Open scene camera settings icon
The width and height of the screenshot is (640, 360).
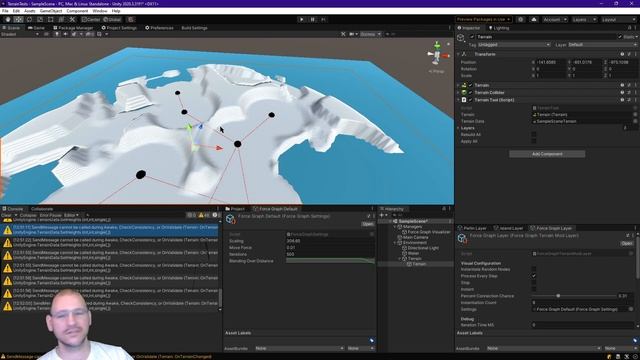click(x=353, y=34)
